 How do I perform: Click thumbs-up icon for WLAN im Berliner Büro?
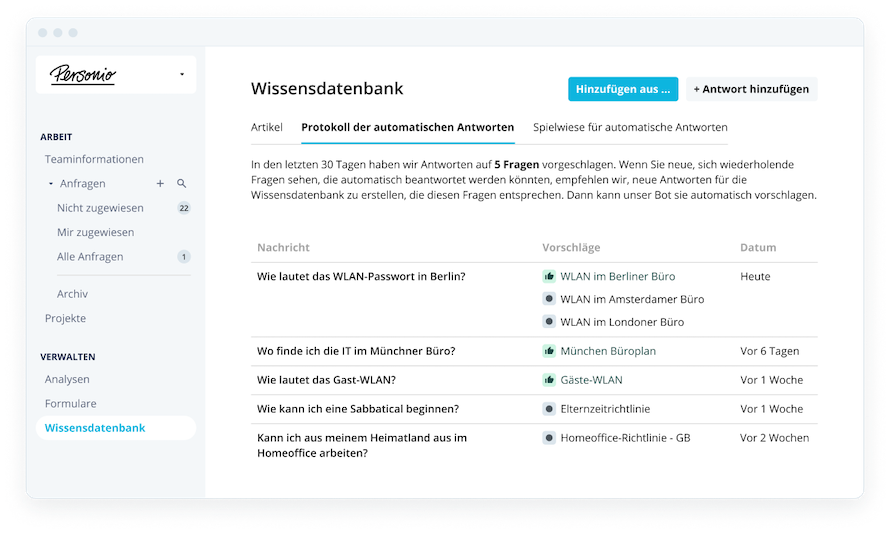549,276
